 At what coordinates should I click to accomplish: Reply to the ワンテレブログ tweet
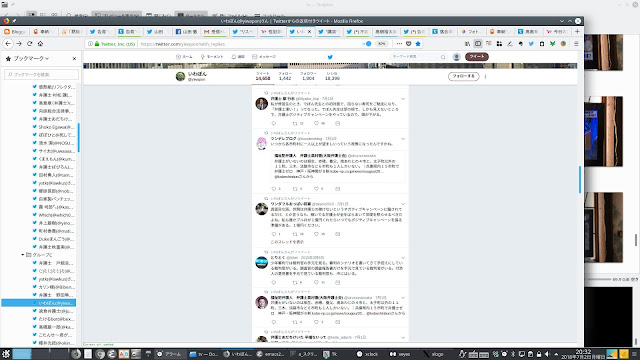coord(274,189)
